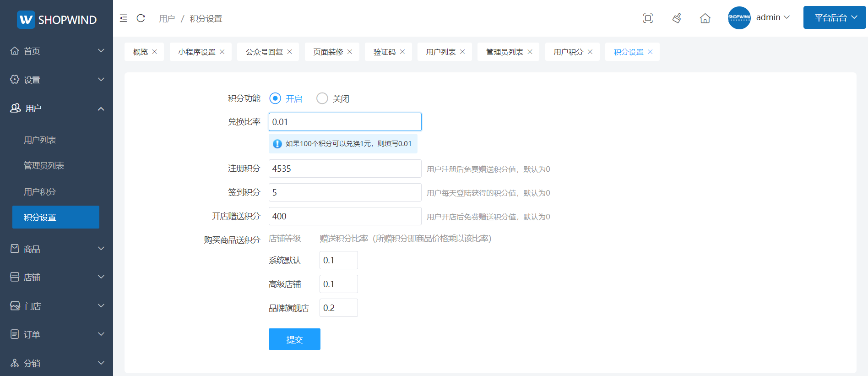Collapse the sidebar menu toggle icon
868x376 pixels.
pyautogui.click(x=123, y=18)
